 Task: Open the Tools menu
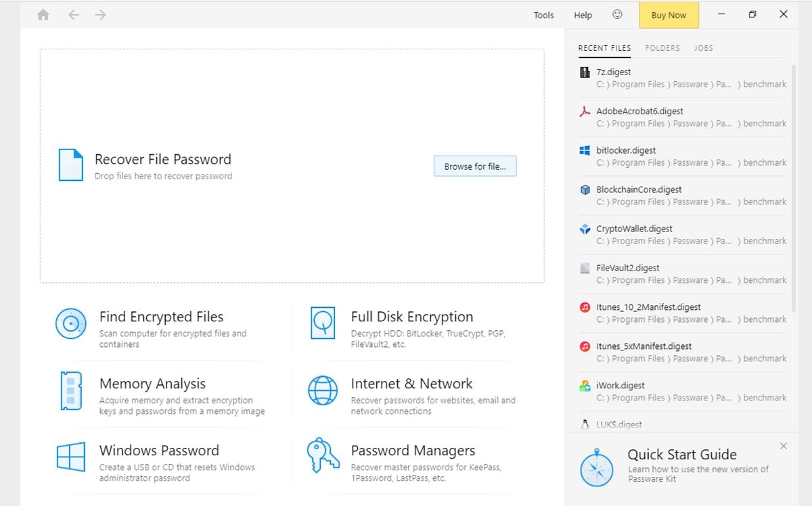[543, 15]
